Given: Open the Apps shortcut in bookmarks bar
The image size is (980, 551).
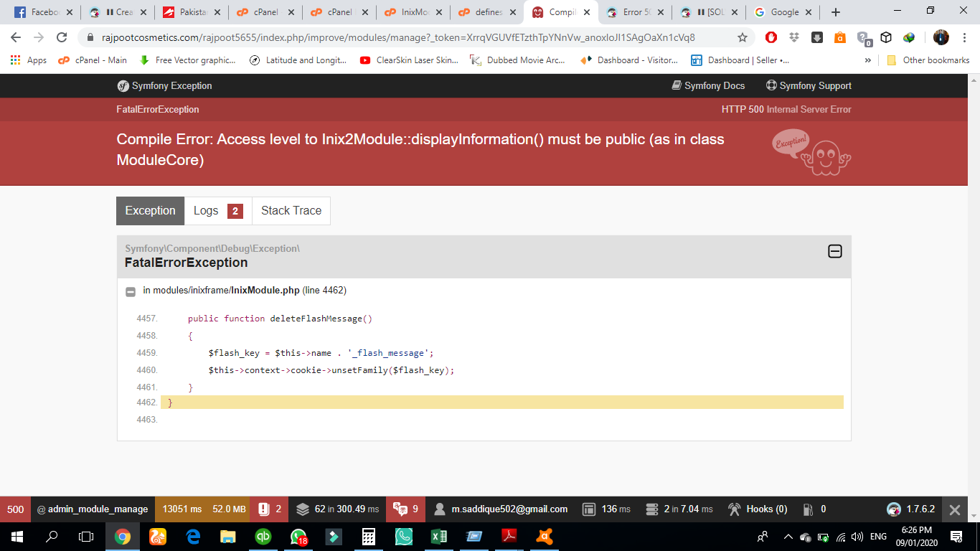Looking at the screenshot, I should (29, 60).
